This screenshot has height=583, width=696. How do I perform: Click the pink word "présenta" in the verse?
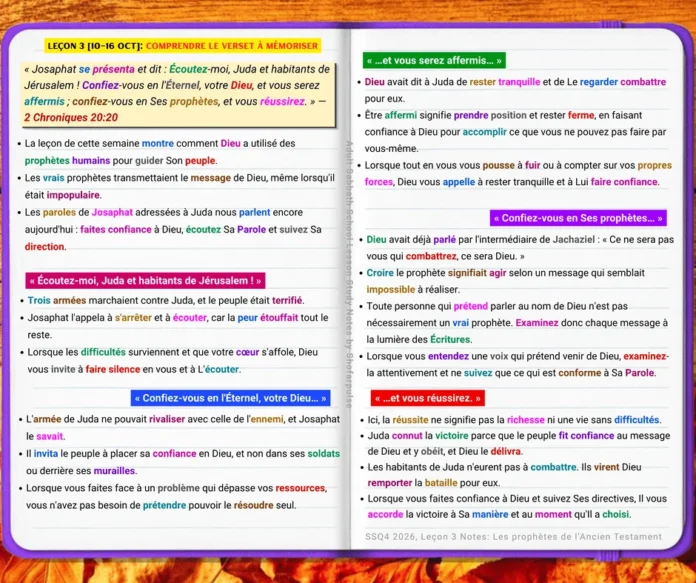click(113, 69)
